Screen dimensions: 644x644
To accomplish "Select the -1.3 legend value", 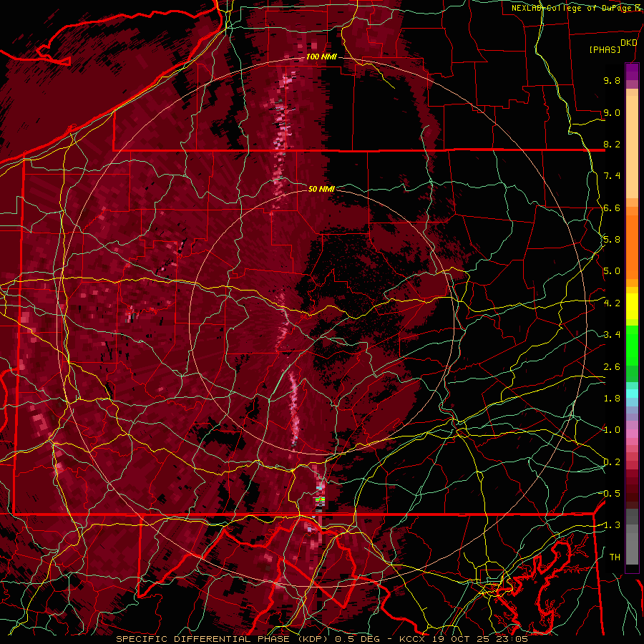I will click(611, 525).
